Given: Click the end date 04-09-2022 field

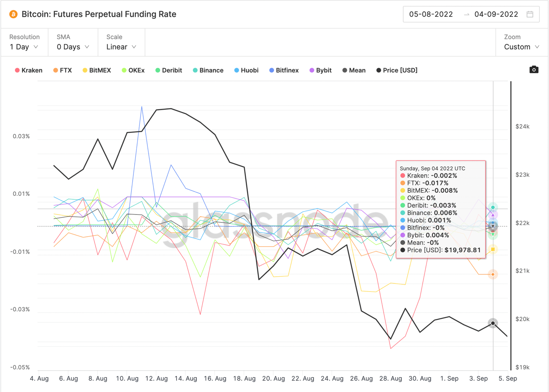Looking at the screenshot, I should 496,14.
